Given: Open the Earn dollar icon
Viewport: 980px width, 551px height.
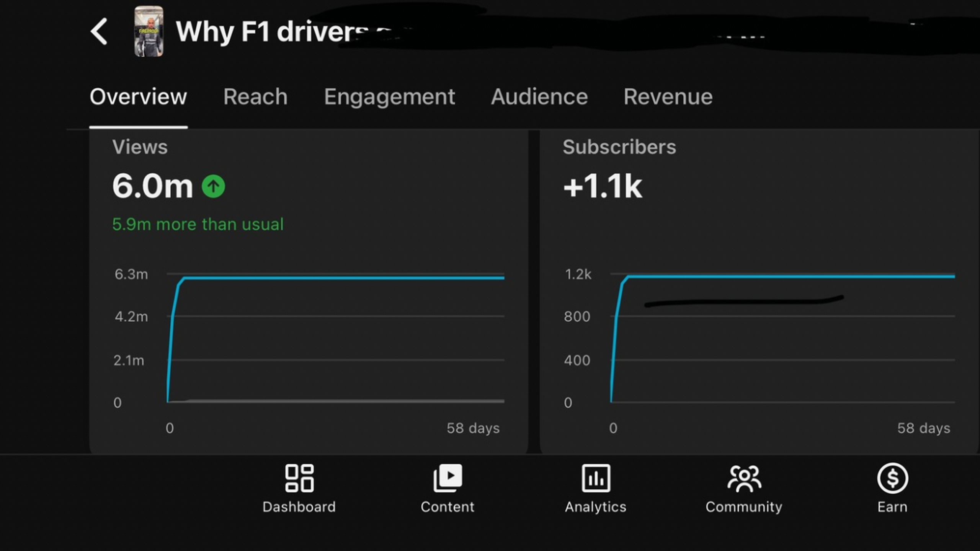Looking at the screenshot, I should click(892, 478).
